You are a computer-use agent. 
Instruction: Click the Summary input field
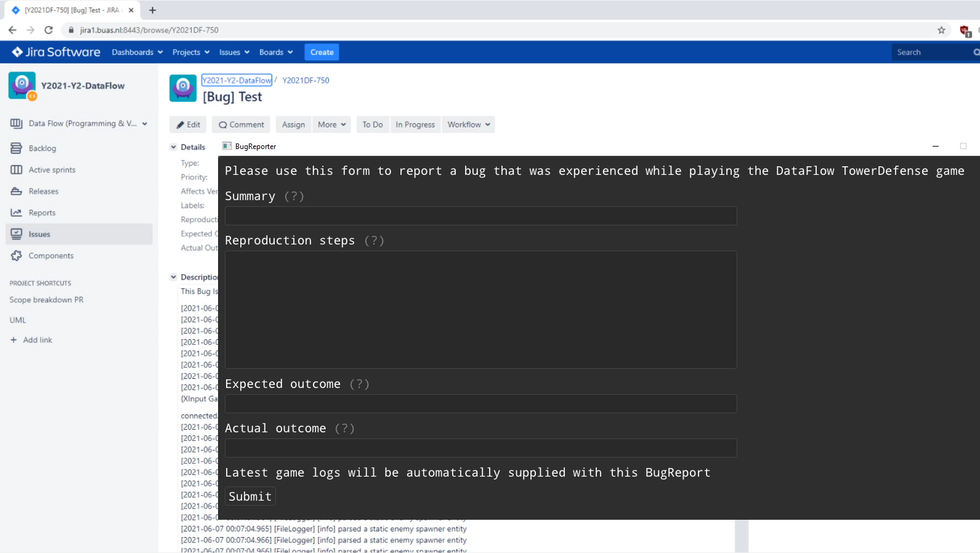481,216
